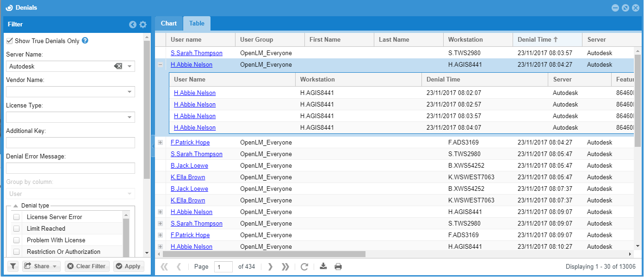Open the Vendor Name dropdown
Screen dimensions: 644x277
(130, 92)
